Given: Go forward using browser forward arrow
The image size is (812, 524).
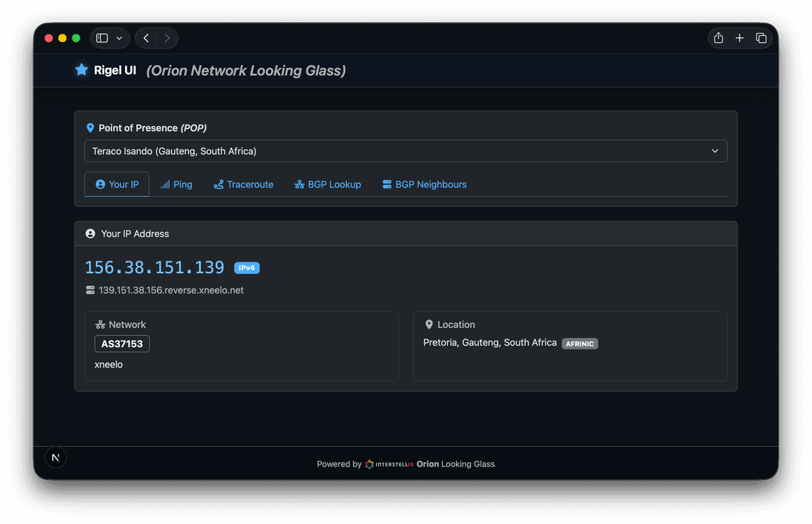Looking at the screenshot, I should [167, 39].
